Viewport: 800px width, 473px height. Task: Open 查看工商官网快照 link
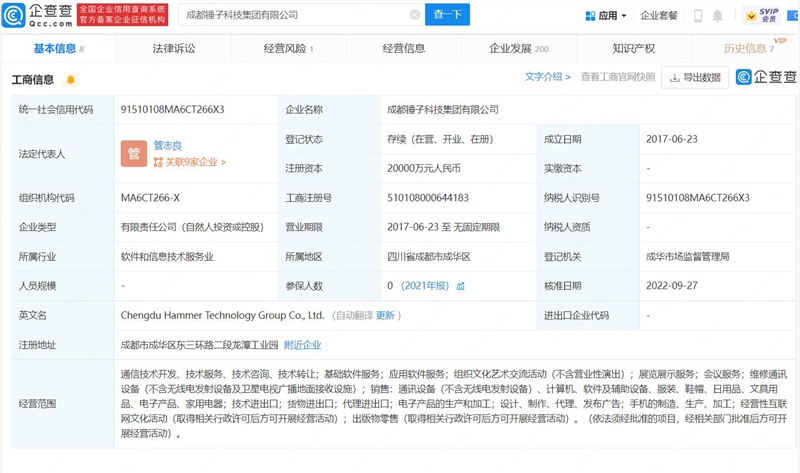click(x=618, y=77)
